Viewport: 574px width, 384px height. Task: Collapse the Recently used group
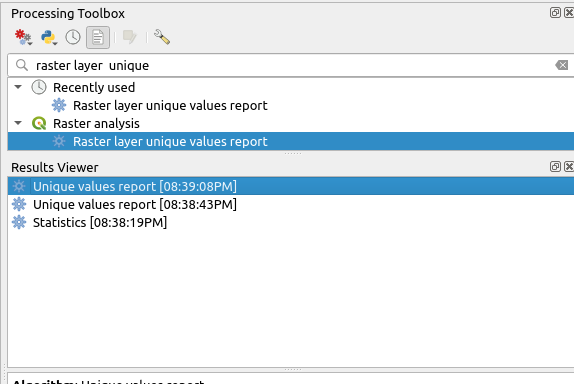point(18,87)
